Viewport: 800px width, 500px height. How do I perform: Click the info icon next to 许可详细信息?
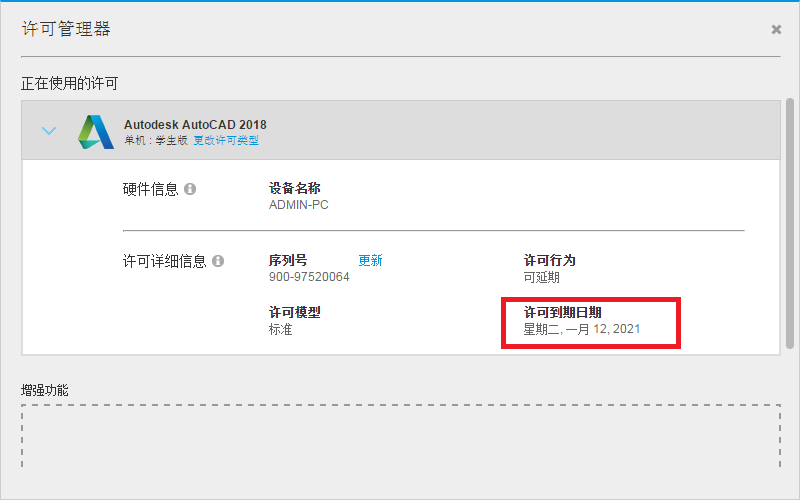point(218,261)
